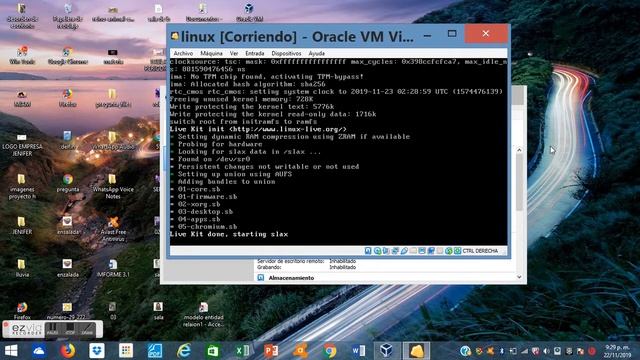Click the network adapter icon in the VM status bar
640x360 pixels.
click(395, 251)
